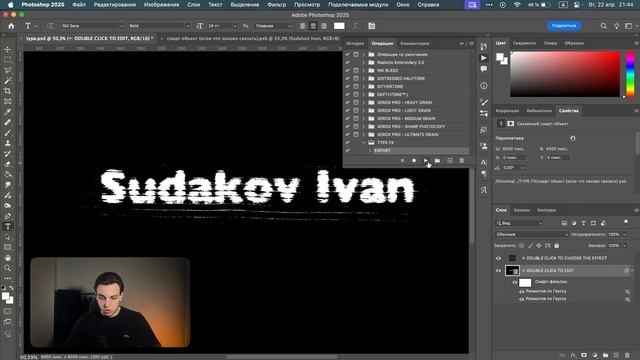
Task: Create a new action in the Actions panel
Action: point(450,160)
